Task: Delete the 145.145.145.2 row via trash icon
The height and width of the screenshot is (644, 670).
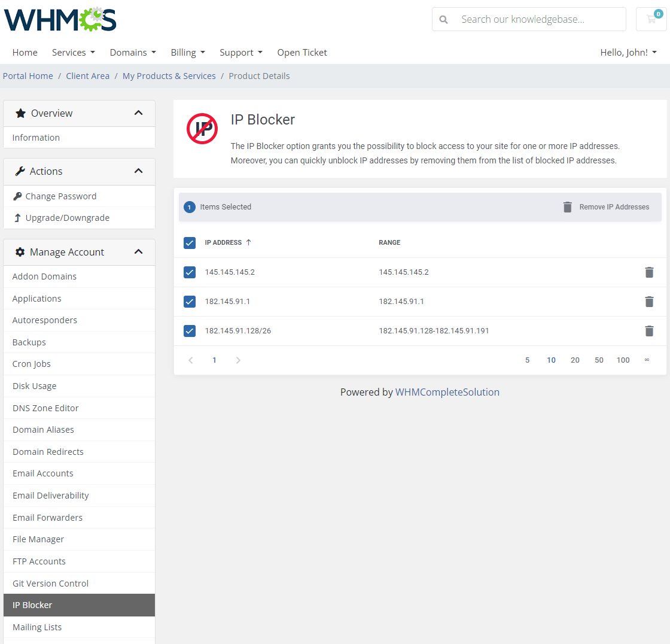Action: pyautogui.click(x=649, y=272)
